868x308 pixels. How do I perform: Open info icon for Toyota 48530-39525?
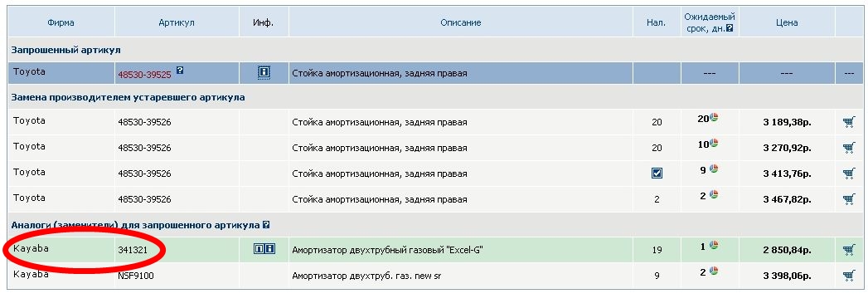click(264, 72)
